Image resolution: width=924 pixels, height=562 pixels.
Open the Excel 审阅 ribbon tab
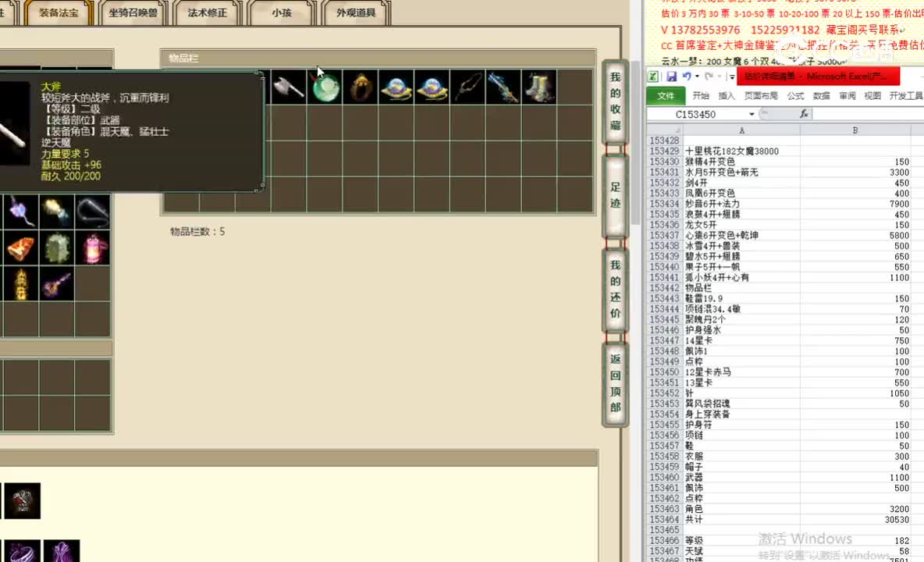(848, 95)
